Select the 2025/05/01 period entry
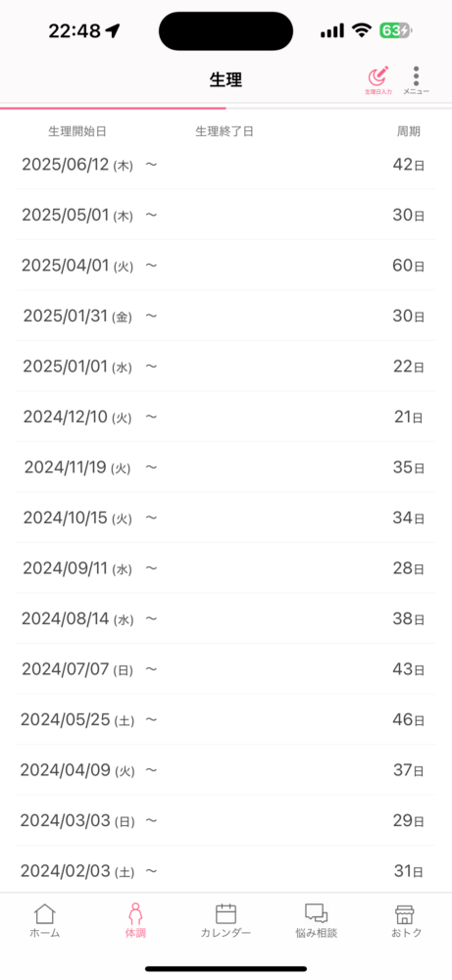 (226, 215)
